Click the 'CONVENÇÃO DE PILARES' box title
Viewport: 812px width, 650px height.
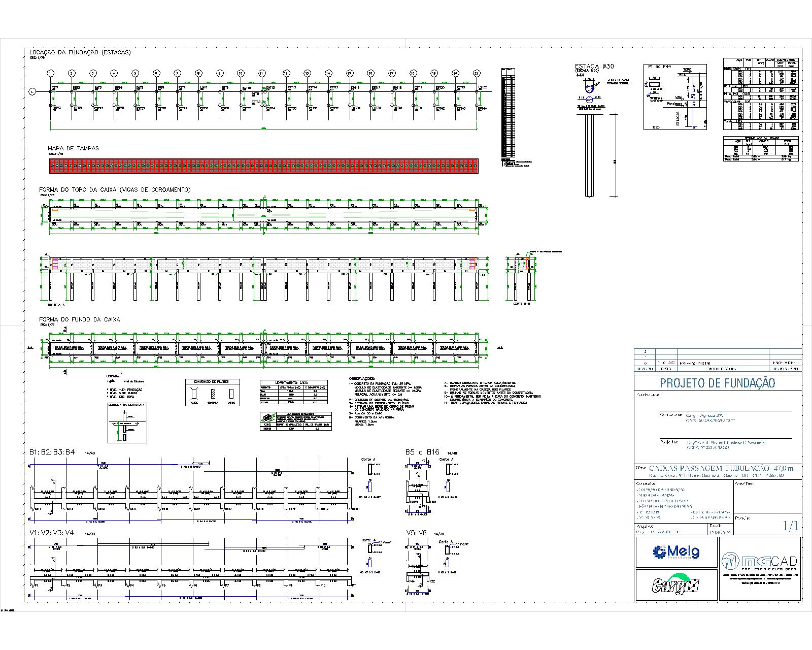(212, 381)
